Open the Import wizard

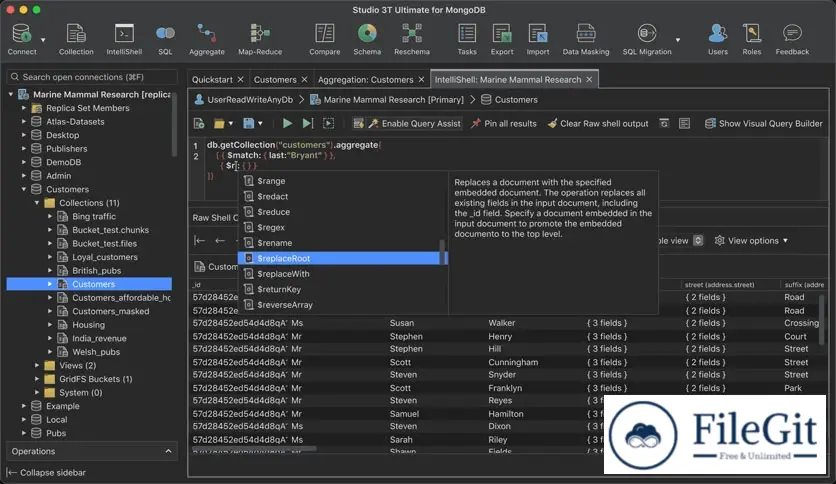pos(537,39)
